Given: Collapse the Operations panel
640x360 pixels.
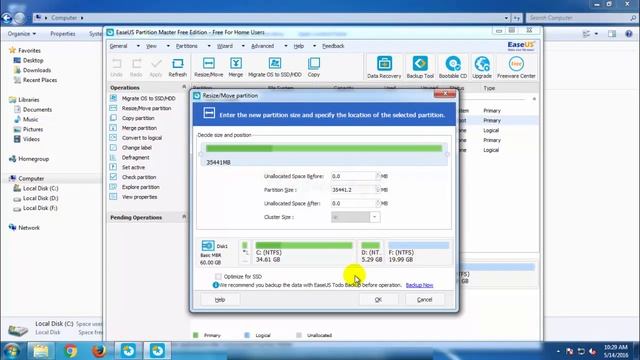Looking at the screenshot, I should [184, 87].
